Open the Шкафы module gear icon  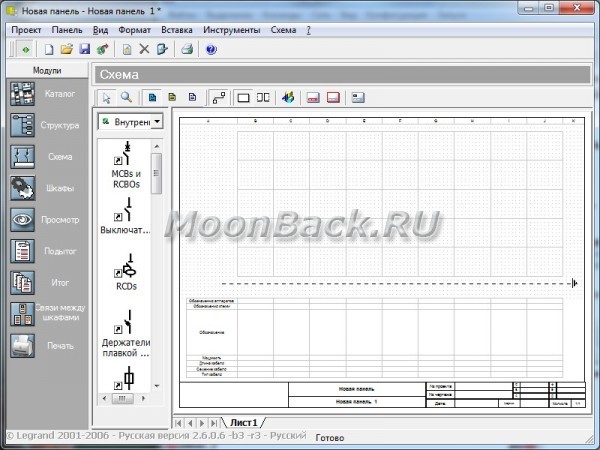tap(23, 188)
